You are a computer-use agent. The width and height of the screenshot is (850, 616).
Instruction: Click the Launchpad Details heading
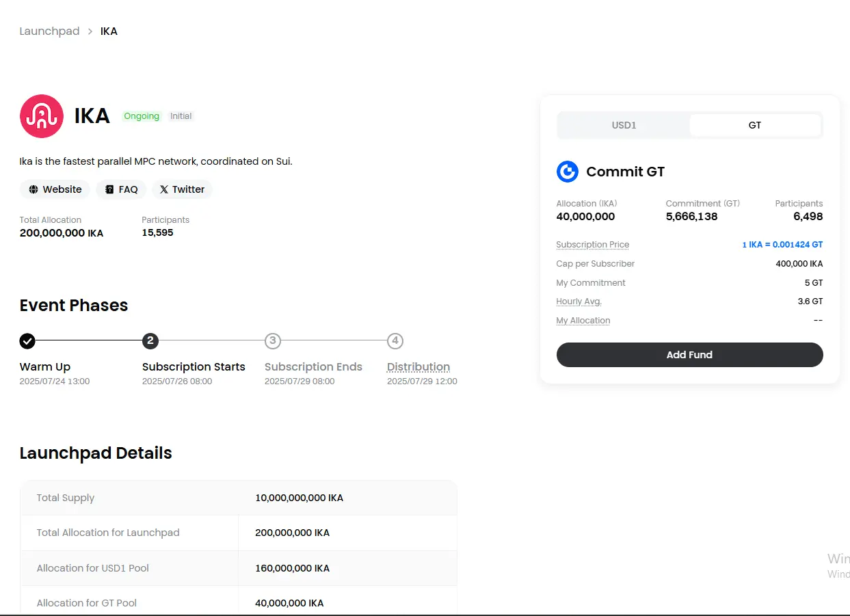point(96,453)
